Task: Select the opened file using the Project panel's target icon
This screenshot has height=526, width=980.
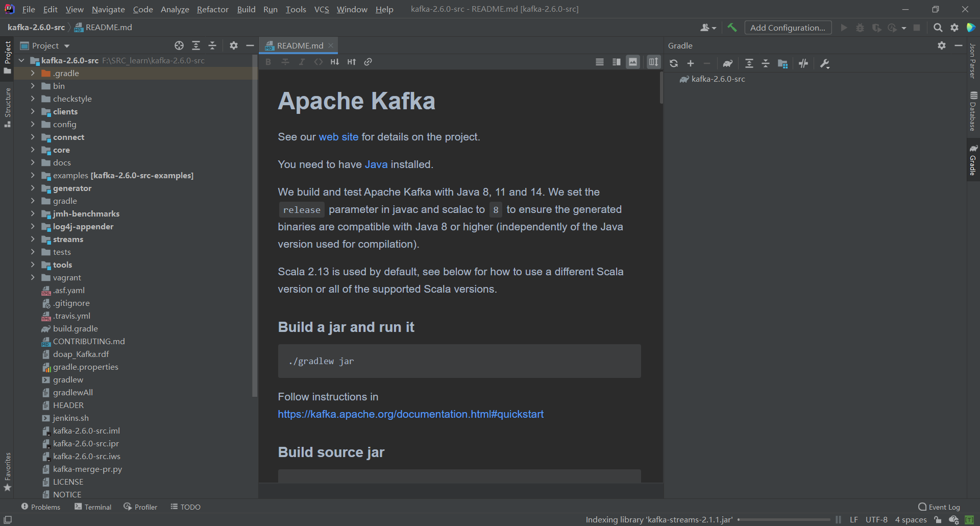Action: 179,45
